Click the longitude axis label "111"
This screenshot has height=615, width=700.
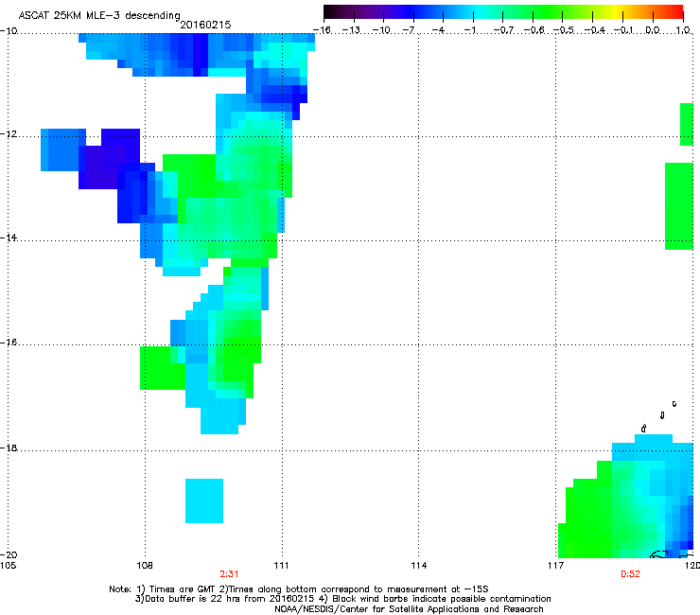point(281,566)
